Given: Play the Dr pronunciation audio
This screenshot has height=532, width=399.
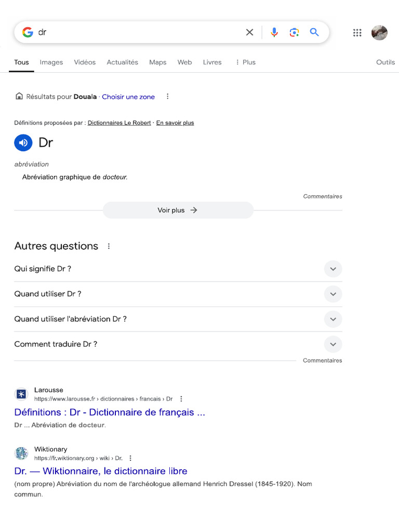Looking at the screenshot, I should point(23,142).
